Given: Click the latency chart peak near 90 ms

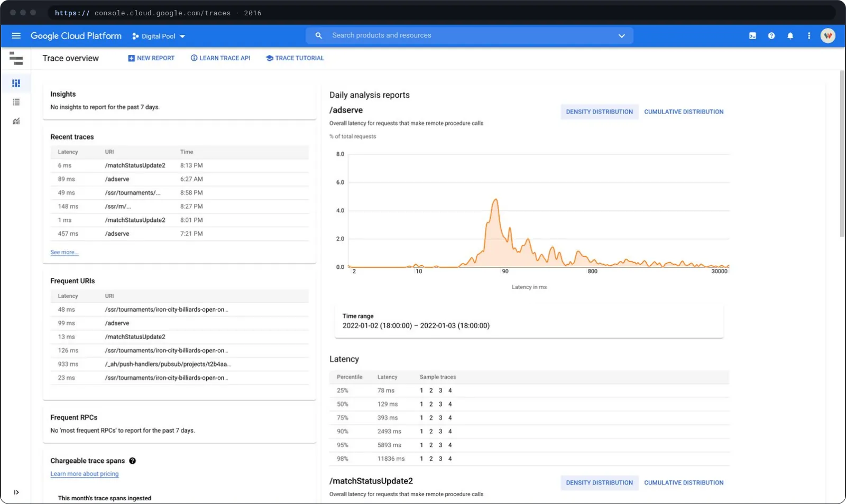Looking at the screenshot, I should pyautogui.click(x=495, y=201).
